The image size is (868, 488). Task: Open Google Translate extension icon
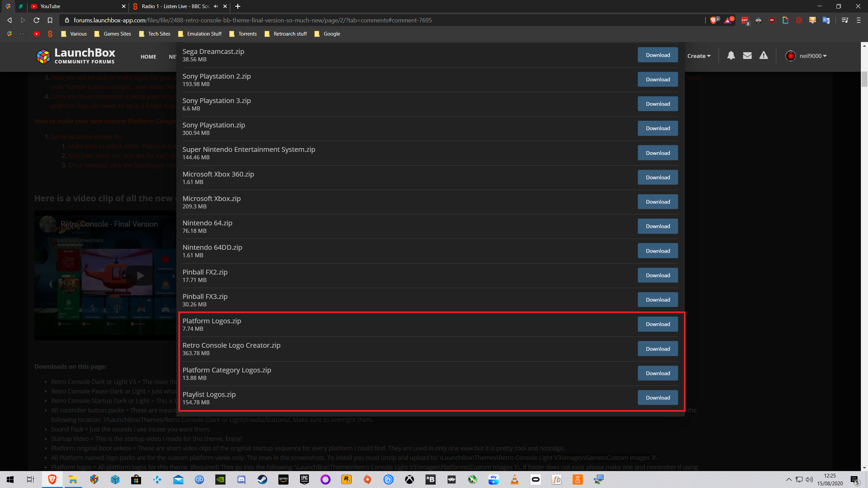pyautogui.click(x=826, y=20)
